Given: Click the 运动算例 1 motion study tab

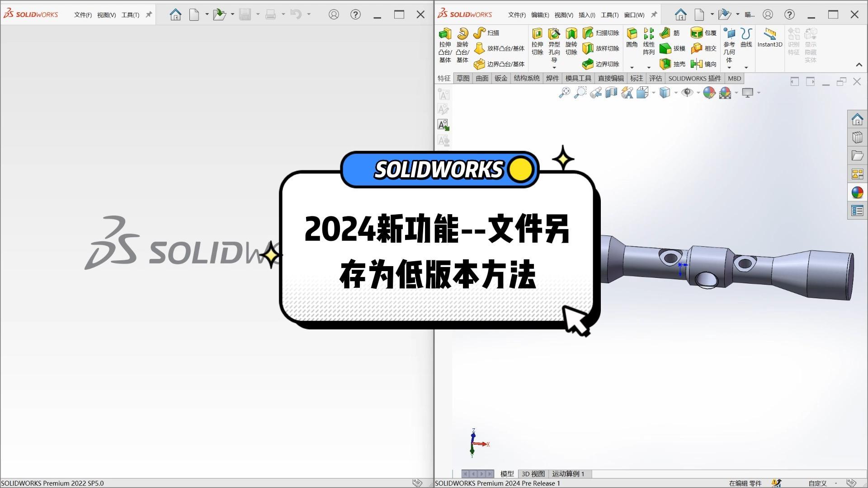Looking at the screenshot, I should tap(568, 474).
